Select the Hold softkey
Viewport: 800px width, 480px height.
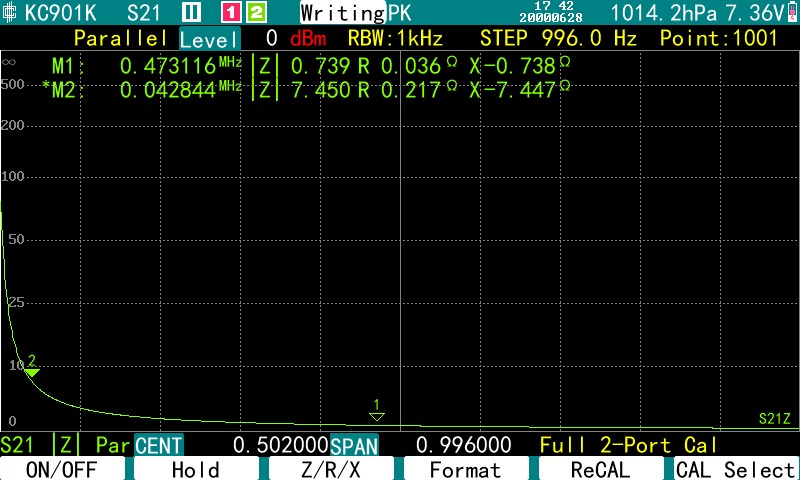196,468
